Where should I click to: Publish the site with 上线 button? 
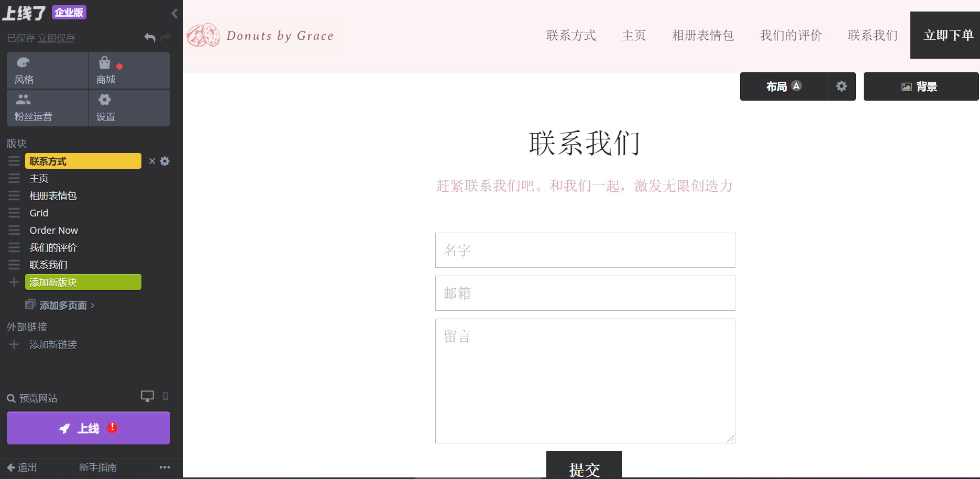pos(88,428)
